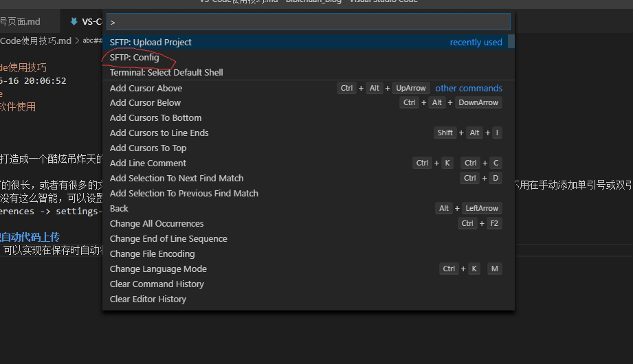Open Change Language Mode

pos(158,269)
